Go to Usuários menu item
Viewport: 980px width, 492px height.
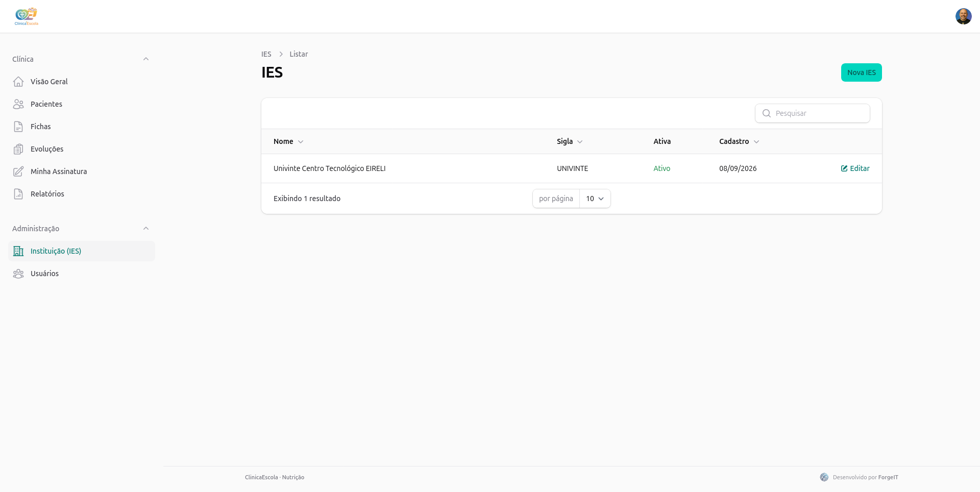click(82, 274)
